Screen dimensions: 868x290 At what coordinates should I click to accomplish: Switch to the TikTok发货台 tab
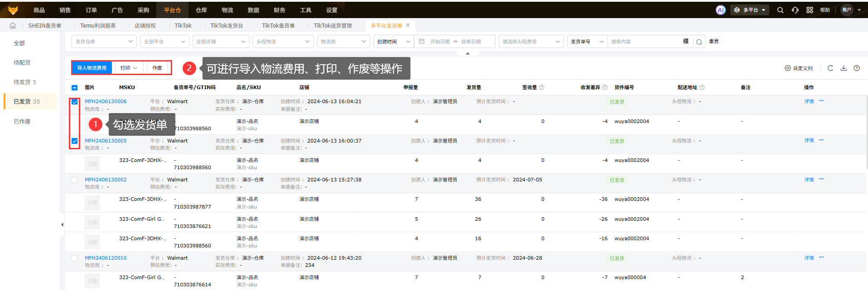[x=227, y=26]
